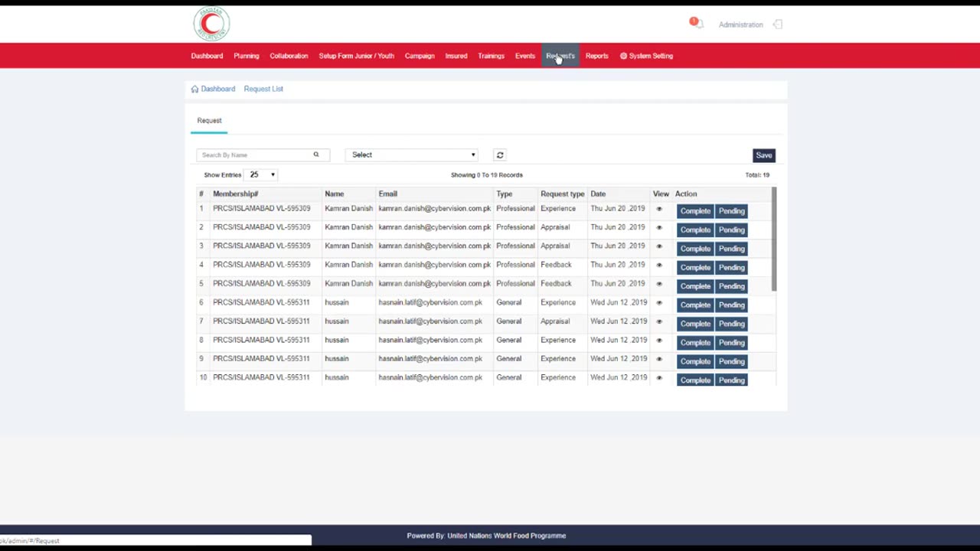View request row 8 eye icon
This screenshot has width=980, height=551.
coord(658,340)
